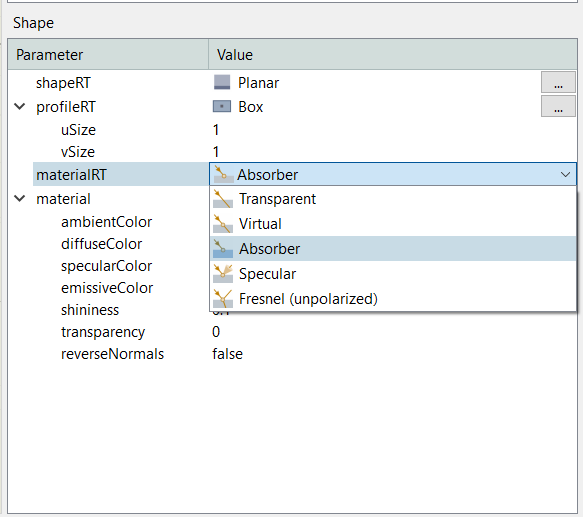Select the uSize parameter

point(78,130)
